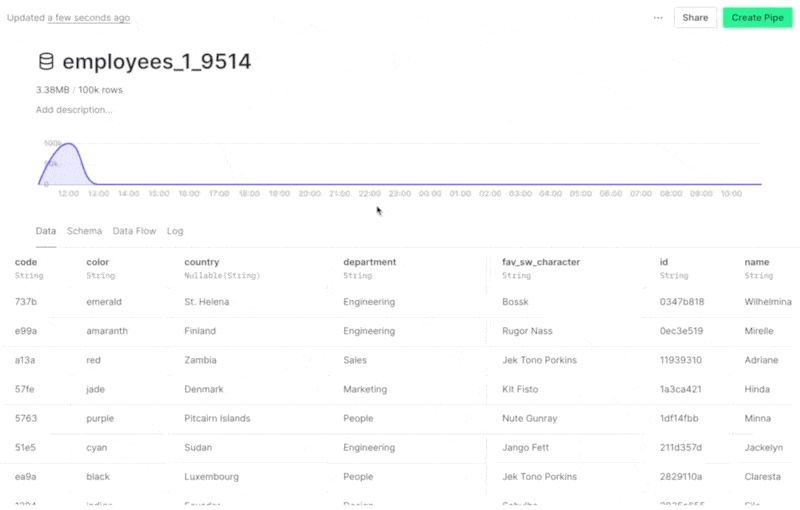Click the id column header
Image resolution: width=800 pixels, height=510 pixels.
tap(664, 262)
